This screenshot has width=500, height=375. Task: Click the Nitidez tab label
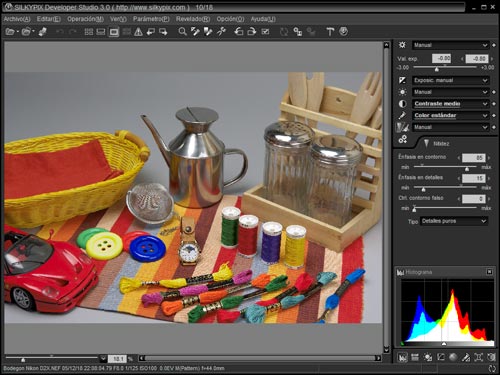441,144
